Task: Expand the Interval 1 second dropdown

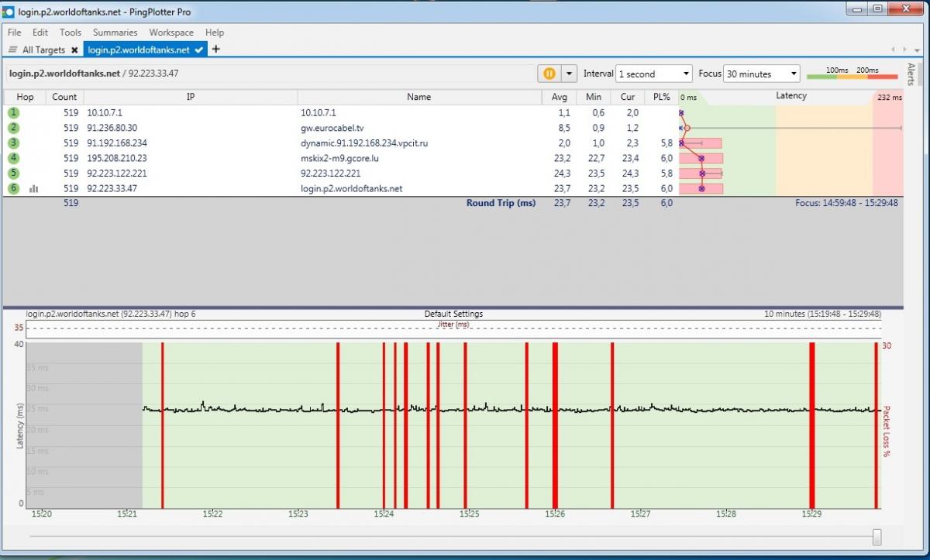Action: coord(653,74)
